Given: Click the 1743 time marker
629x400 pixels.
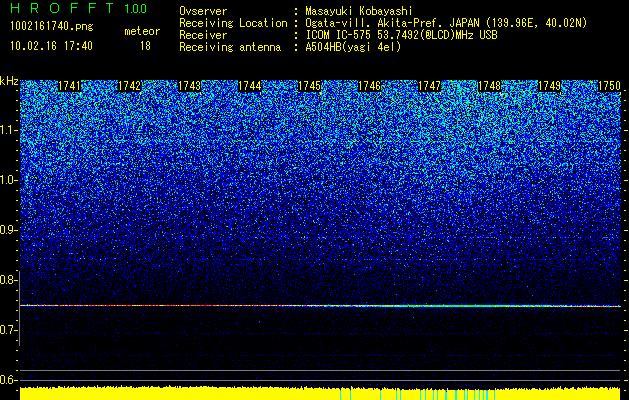Looking at the screenshot, I should pos(189,86).
